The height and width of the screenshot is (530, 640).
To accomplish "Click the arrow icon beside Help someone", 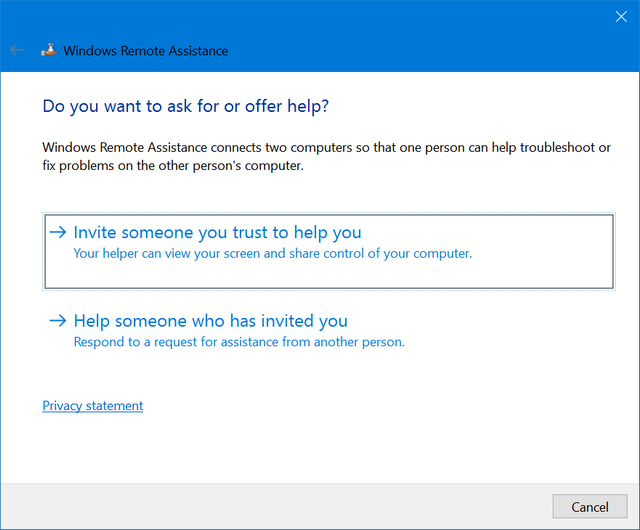I will click(58, 321).
